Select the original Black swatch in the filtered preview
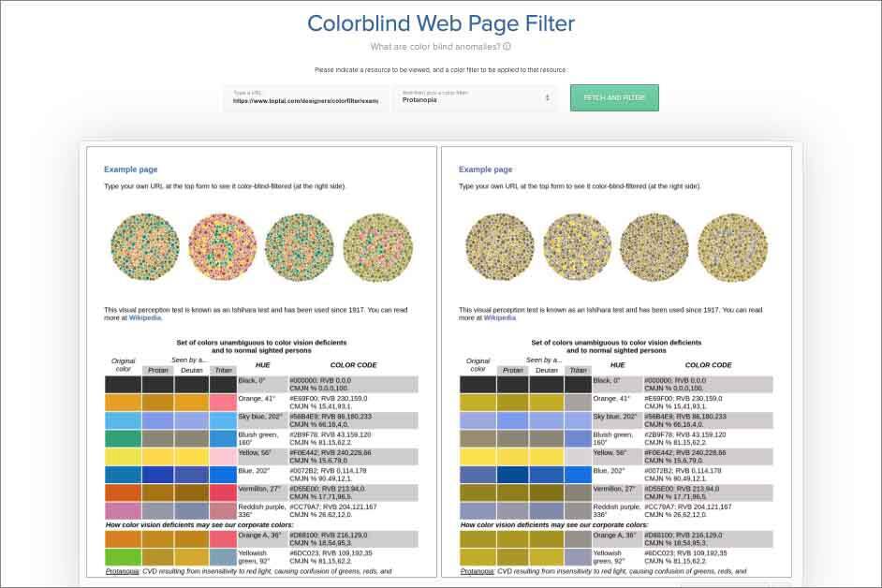The width and height of the screenshot is (882, 588). (x=478, y=384)
